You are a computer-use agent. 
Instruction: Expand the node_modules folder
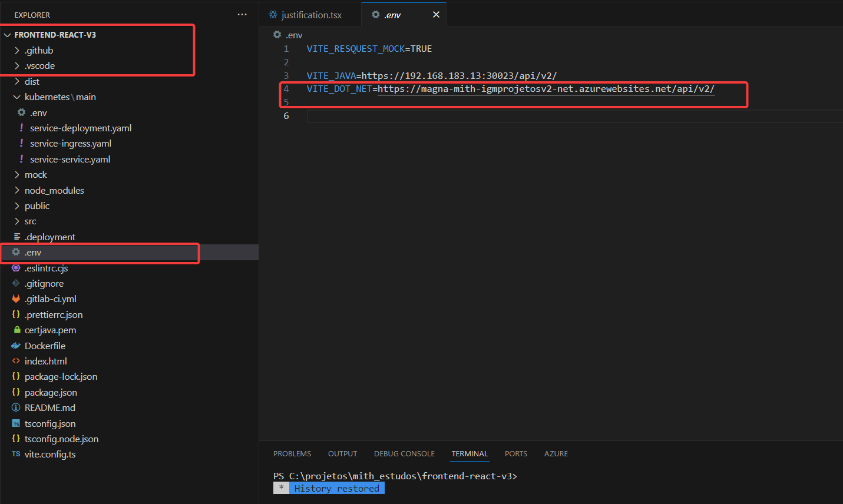click(17, 190)
